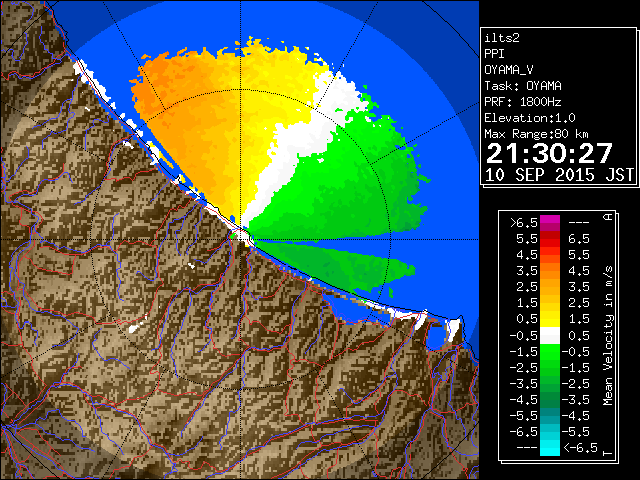Select the '10 SEP 2015 JST' date

tap(559, 175)
